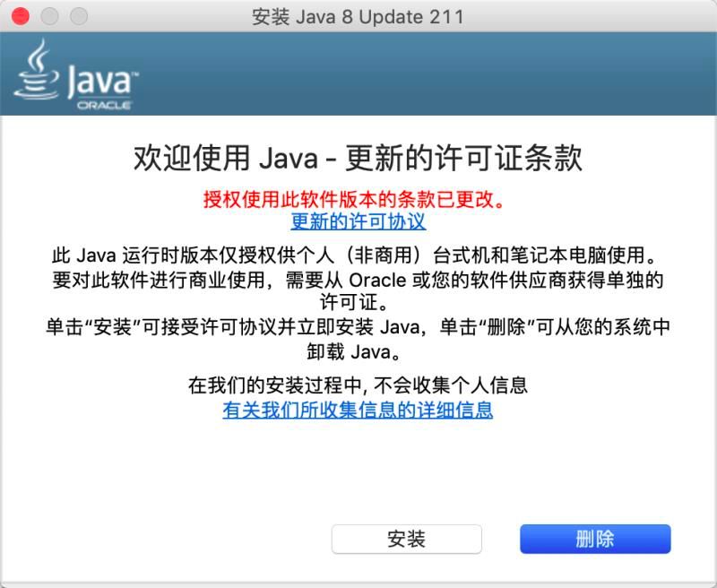Click the line starting 单击“安装”可接受许可协议
This screenshot has height=588, width=717.
tap(358, 327)
